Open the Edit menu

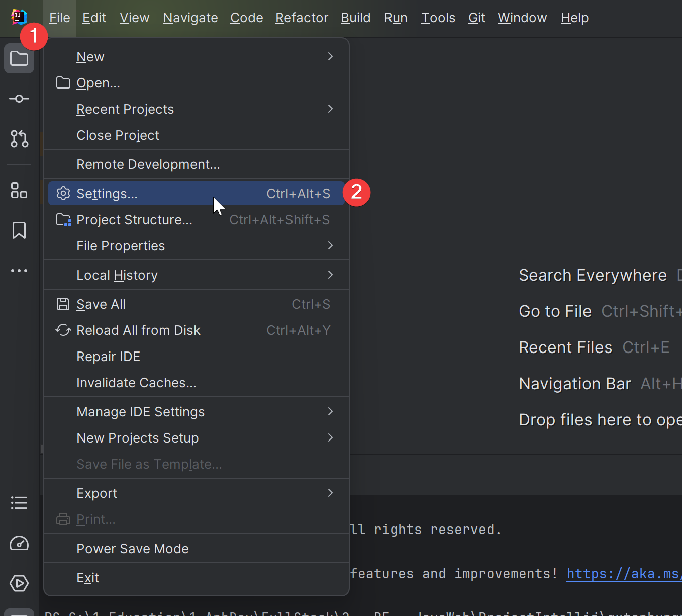point(94,18)
